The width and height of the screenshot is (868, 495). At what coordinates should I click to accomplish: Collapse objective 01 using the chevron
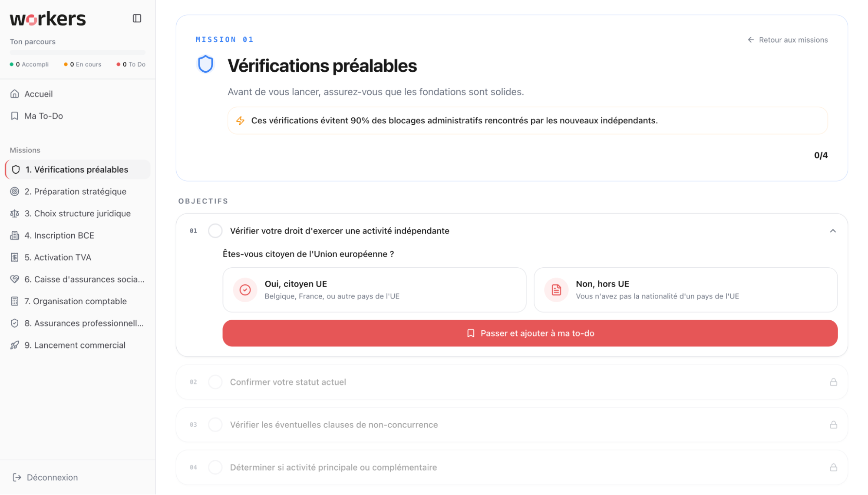[832, 231]
